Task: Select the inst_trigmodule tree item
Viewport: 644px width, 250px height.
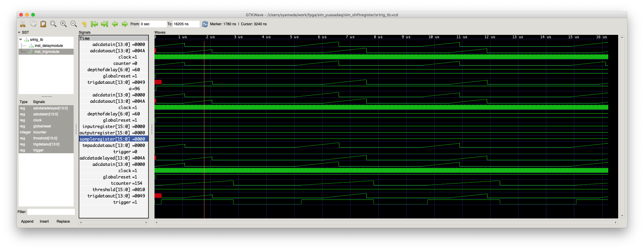Action: pos(47,52)
